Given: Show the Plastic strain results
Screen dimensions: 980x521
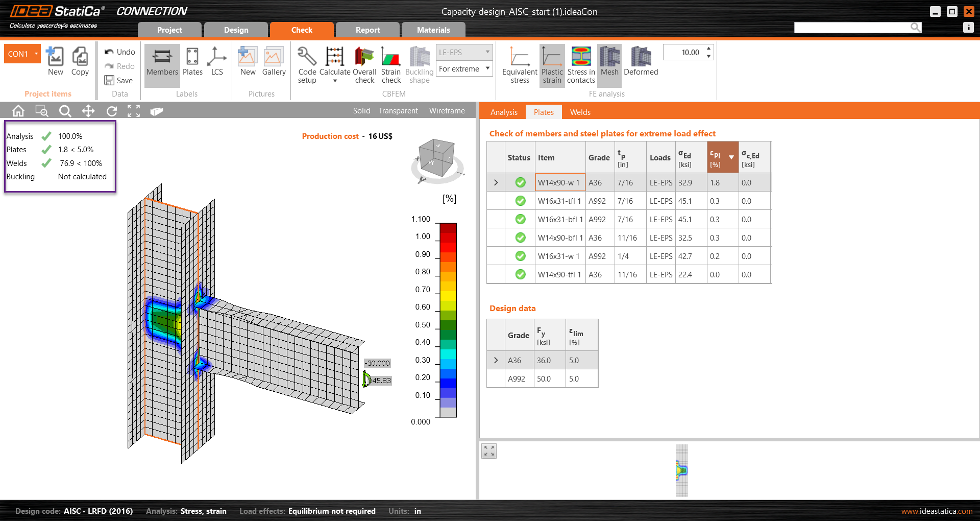Looking at the screenshot, I should coord(551,65).
